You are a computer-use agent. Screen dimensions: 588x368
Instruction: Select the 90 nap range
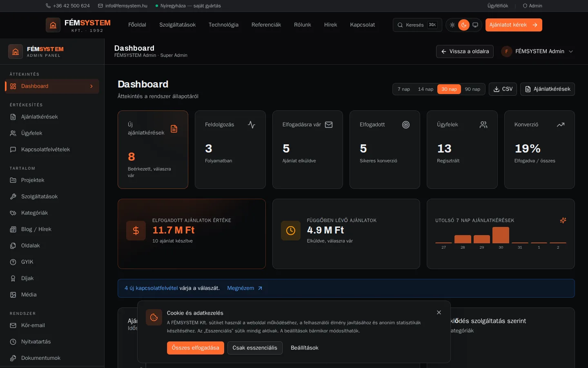tap(472, 89)
